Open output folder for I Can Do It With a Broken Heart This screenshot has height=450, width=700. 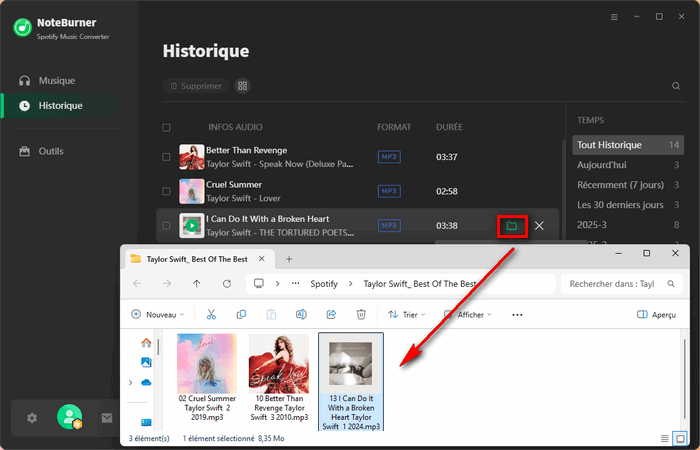(512, 226)
